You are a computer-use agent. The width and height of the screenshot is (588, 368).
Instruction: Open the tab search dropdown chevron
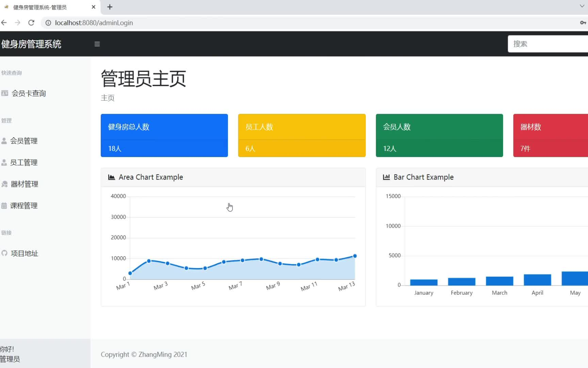(x=582, y=6)
